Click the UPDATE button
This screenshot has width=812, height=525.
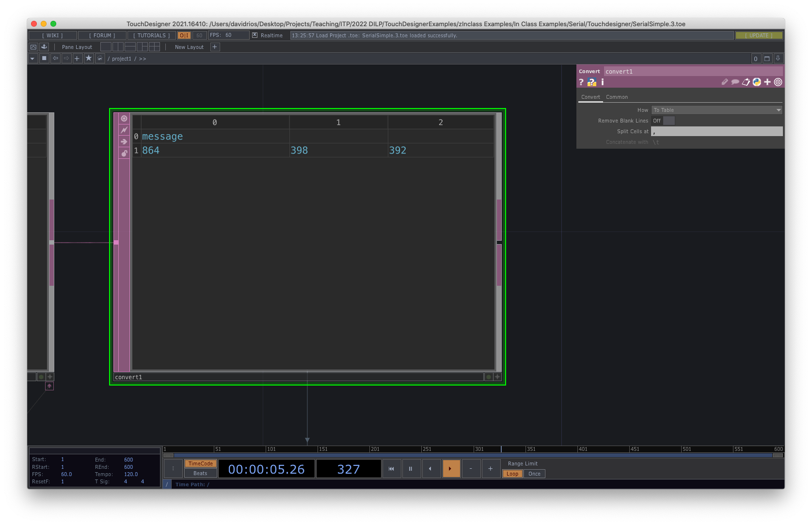tap(759, 35)
